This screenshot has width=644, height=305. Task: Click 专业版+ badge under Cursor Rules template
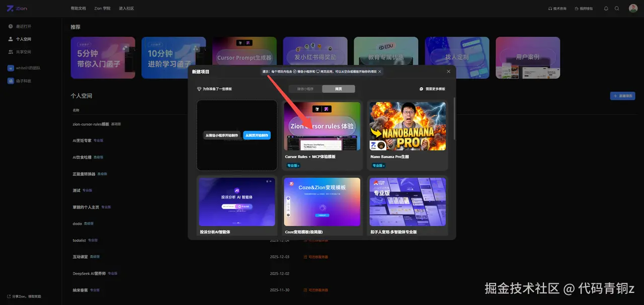[293, 165]
